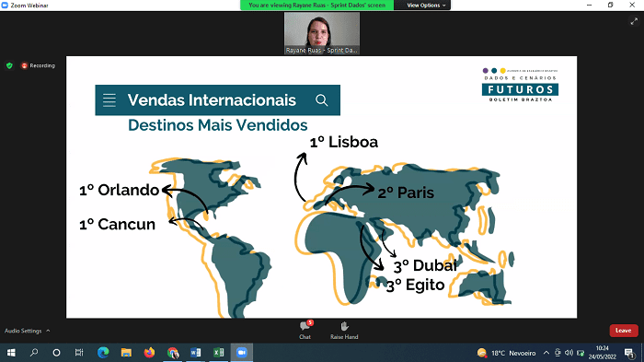Open the View Options dropdown

(426, 6)
